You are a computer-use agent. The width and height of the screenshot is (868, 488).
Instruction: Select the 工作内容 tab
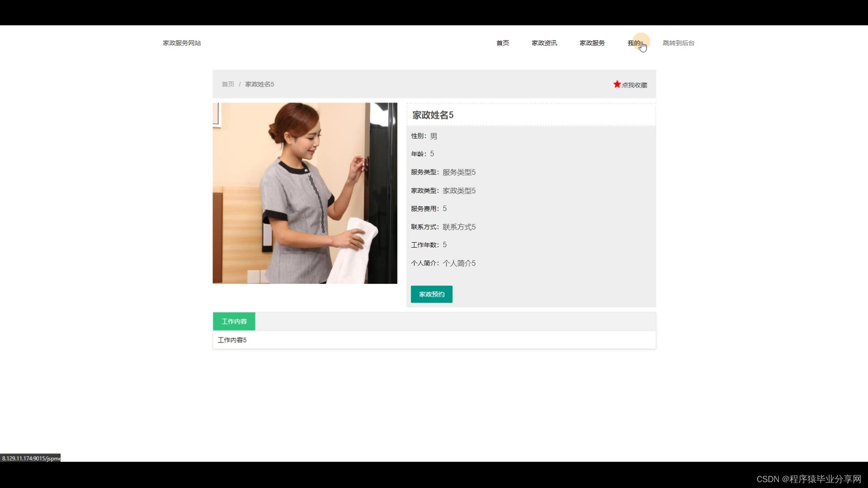(x=234, y=321)
